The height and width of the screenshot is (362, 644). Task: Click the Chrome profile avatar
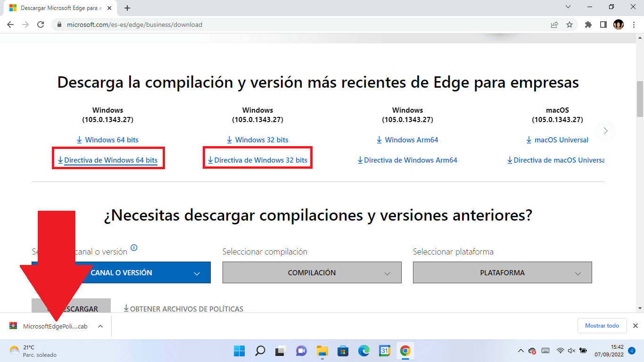tap(619, 25)
